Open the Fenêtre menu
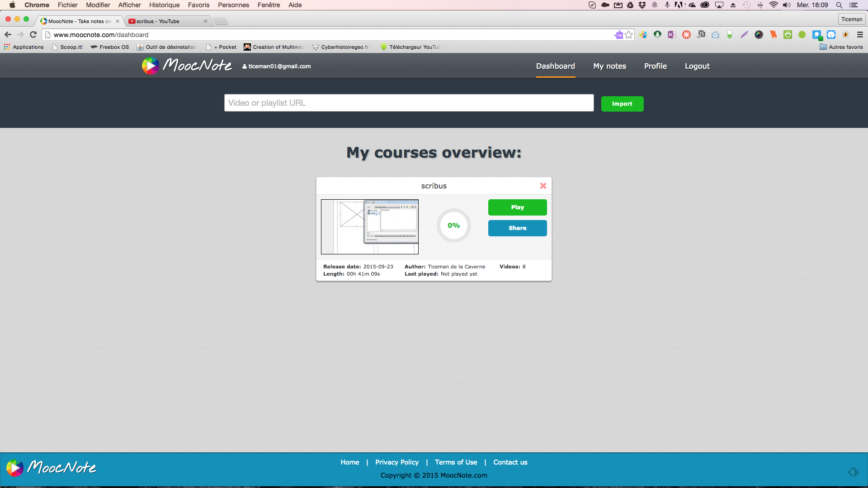 point(269,5)
